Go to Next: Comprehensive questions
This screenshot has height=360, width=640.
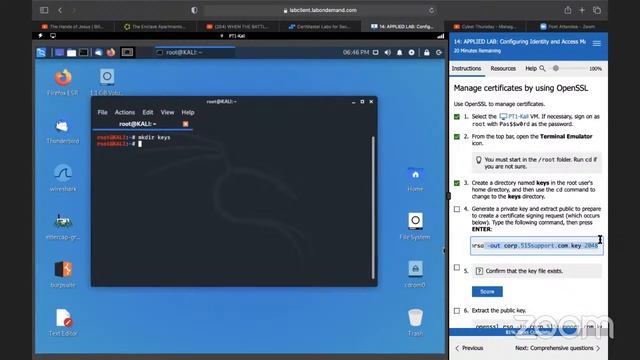click(x=558, y=348)
